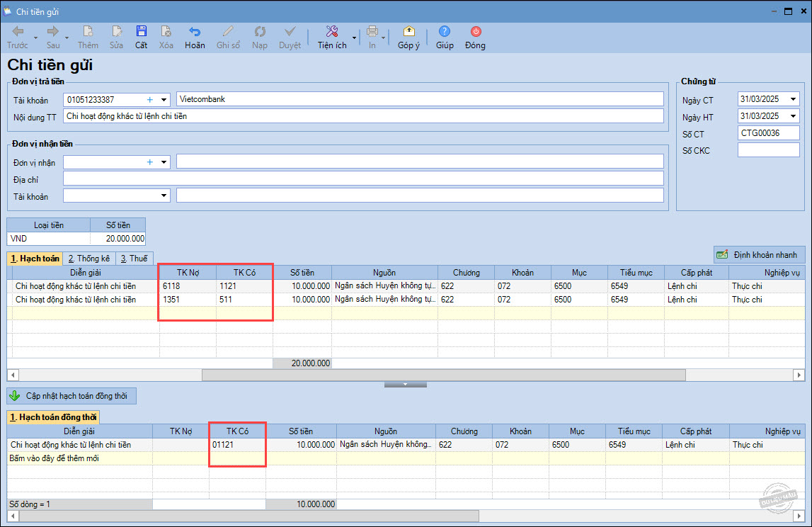Viewport: 812px width, 527px height.
Task: Click the Cấp phát header in the Hạch toán grid
Action: (696, 273)
